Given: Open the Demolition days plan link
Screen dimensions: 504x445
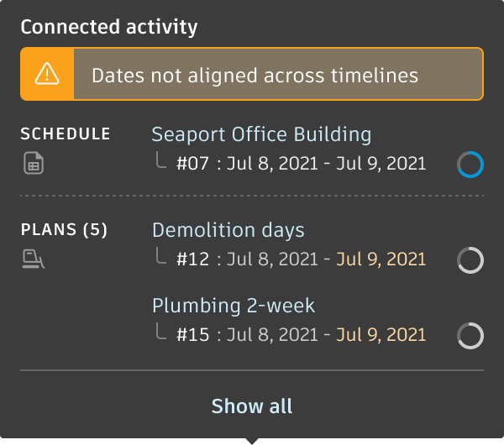Looking at the screenshot, I should coord(228,230).
